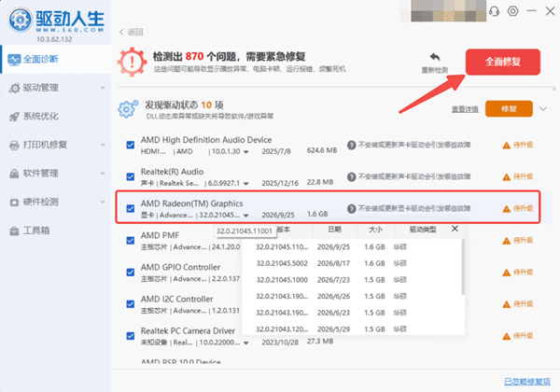
Task: Open settings hexagon icon in title bar
Action: click(x=512, y=11)
